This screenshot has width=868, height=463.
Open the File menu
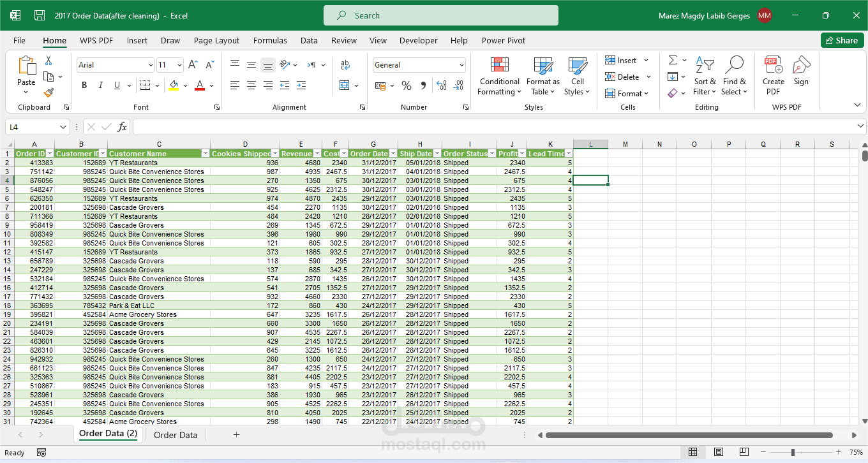pos(20,40)
